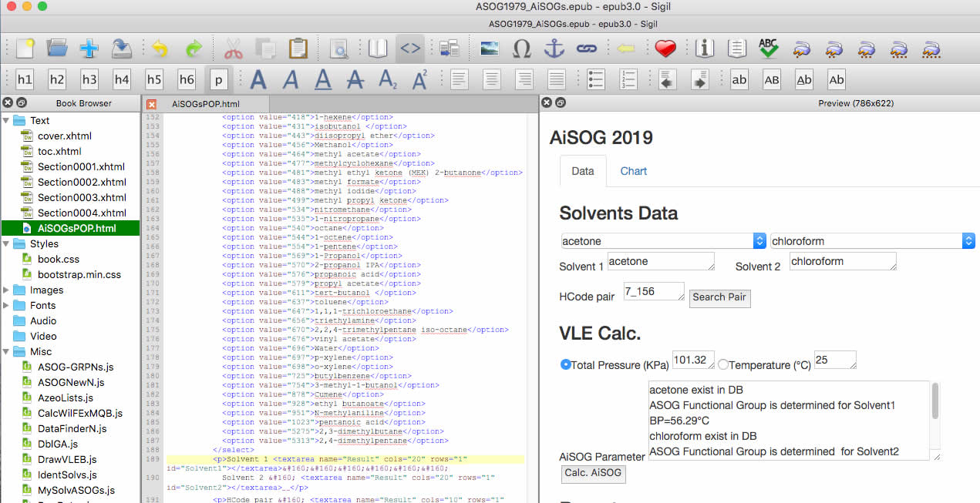This screenshot has width=980, height=503.
Task: Select the Total Pressure radio button
Action: pyautogui.click(x=565, y=364)
